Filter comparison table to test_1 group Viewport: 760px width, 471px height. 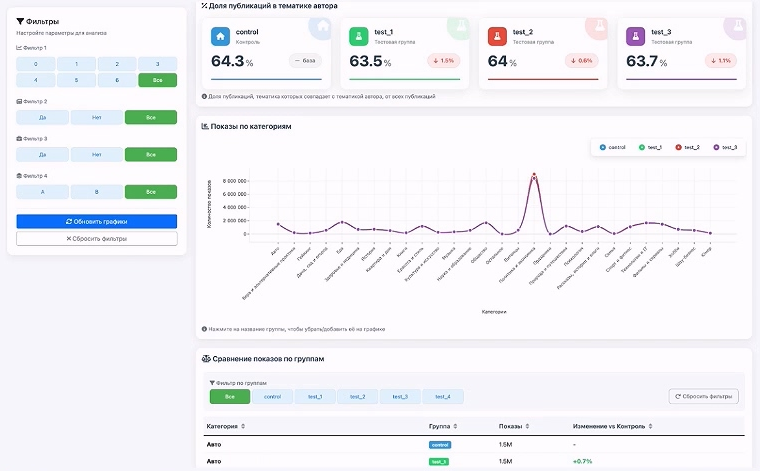pos(315,396)
